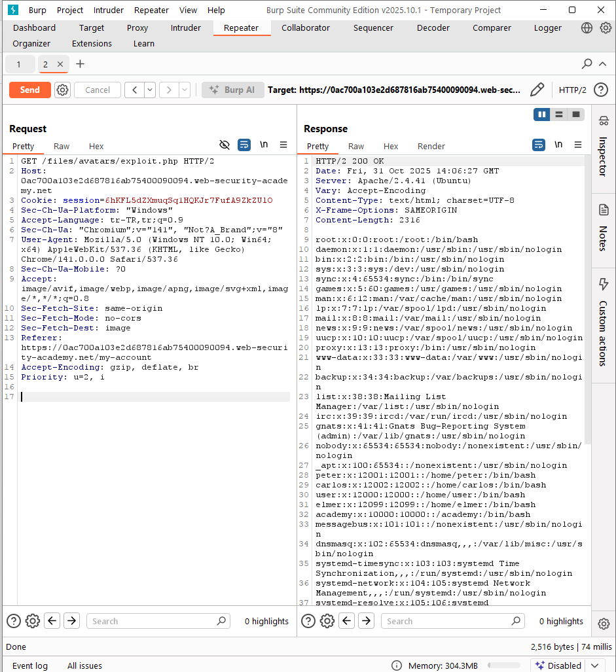The width and height of the screenshot is (616, 672).
Task: Switch to Repeater tab 1
Action: tap(19, 64)
